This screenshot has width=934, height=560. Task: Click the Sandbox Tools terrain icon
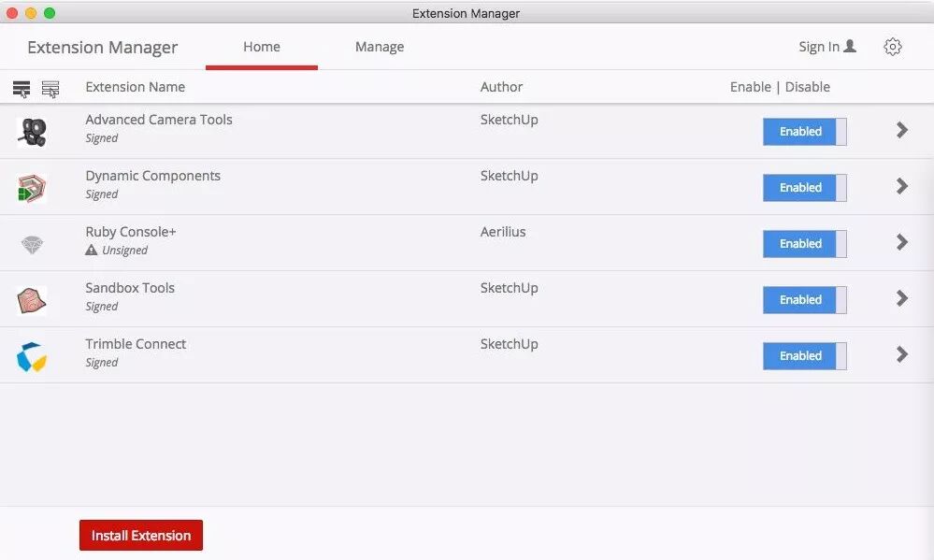32,300
